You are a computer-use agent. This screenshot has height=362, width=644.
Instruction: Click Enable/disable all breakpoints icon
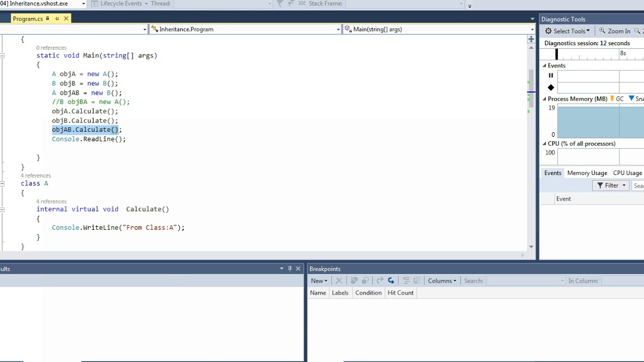[365, 281]
